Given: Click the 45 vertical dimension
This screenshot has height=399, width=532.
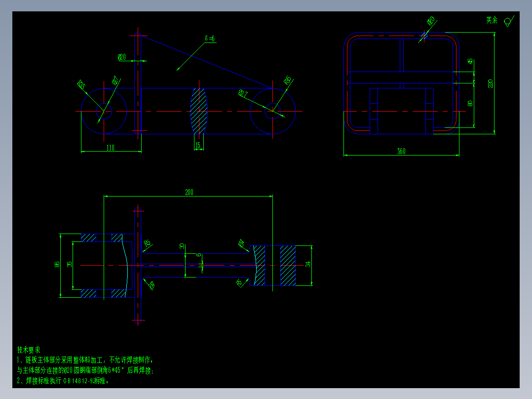Looking at the screenshot, I should click(x=470, y=61).
